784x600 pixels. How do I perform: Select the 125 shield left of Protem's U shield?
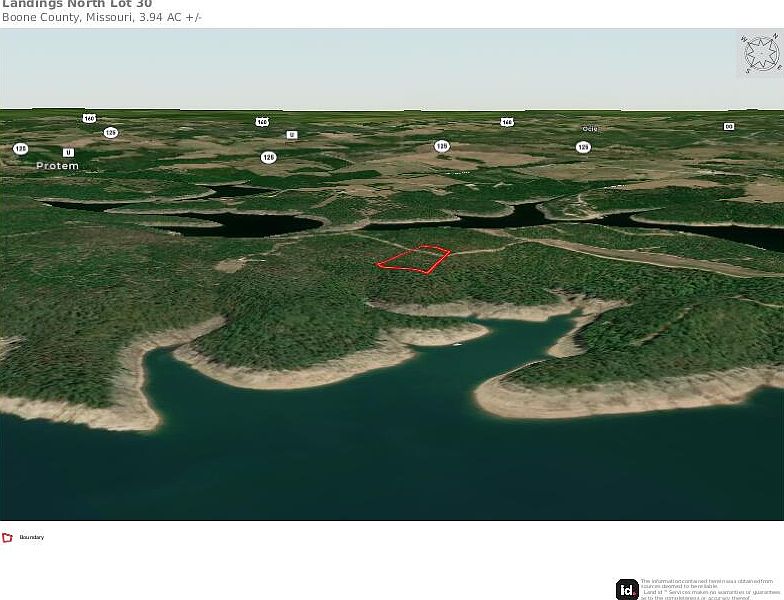tap(20, 148)
